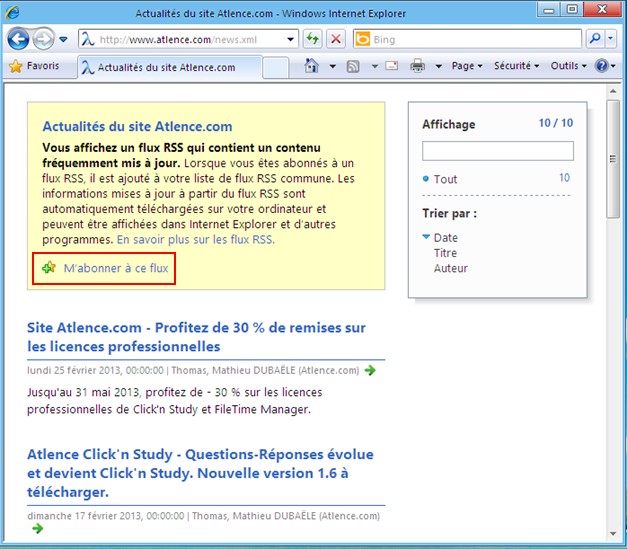Click the 10 / 10 item count text
The height and width of the screenshot is (549, 627).
point(556,123)
